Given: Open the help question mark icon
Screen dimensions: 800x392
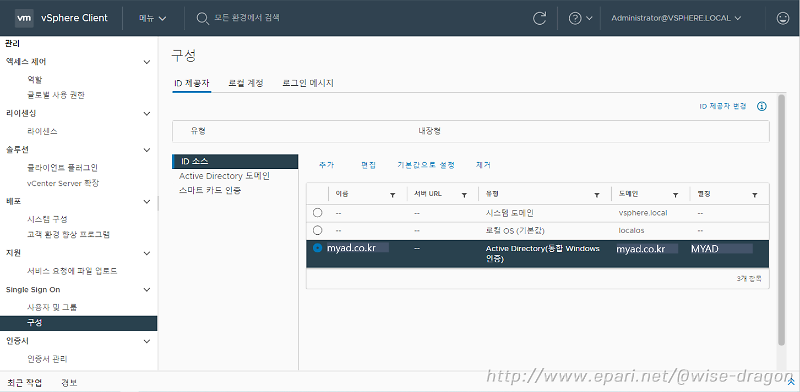Looking at the screenshot, I should (575, 18).
